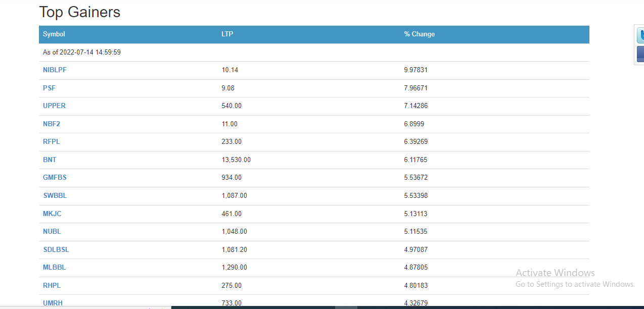The width and height of the screenshot is (644, 309).
Task: Click the MLBBL symbol link
Action: (54, 268)
